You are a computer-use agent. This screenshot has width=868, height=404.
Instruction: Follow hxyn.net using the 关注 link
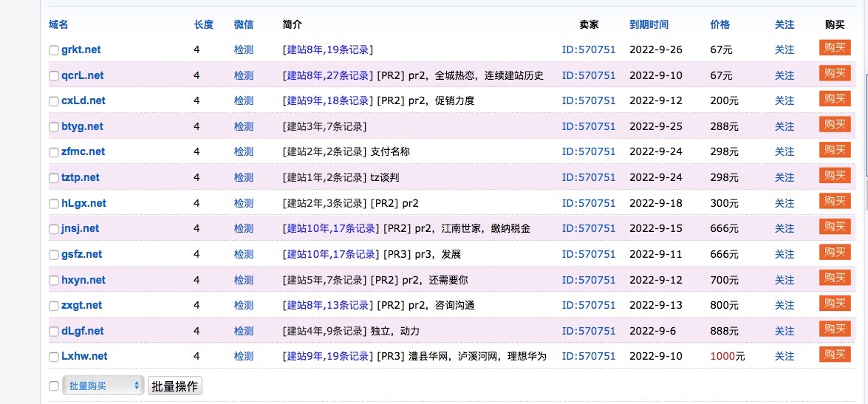[x=785, y=280]
